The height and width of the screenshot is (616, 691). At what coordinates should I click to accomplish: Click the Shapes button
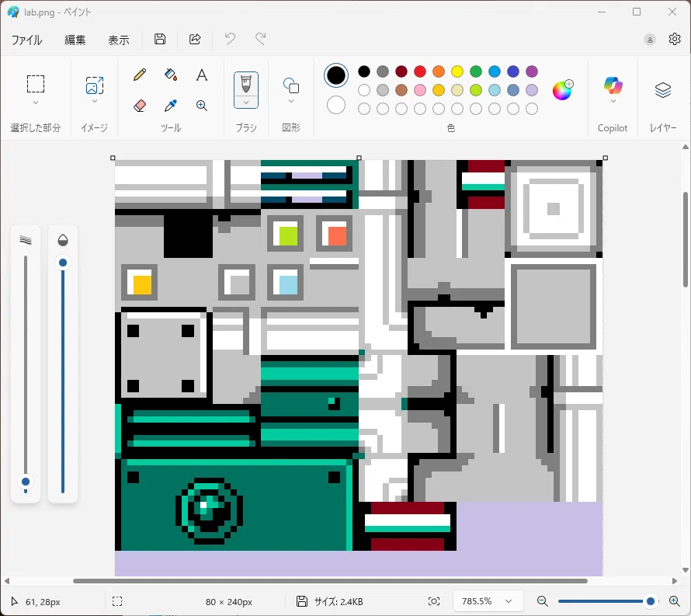[291, 85]
